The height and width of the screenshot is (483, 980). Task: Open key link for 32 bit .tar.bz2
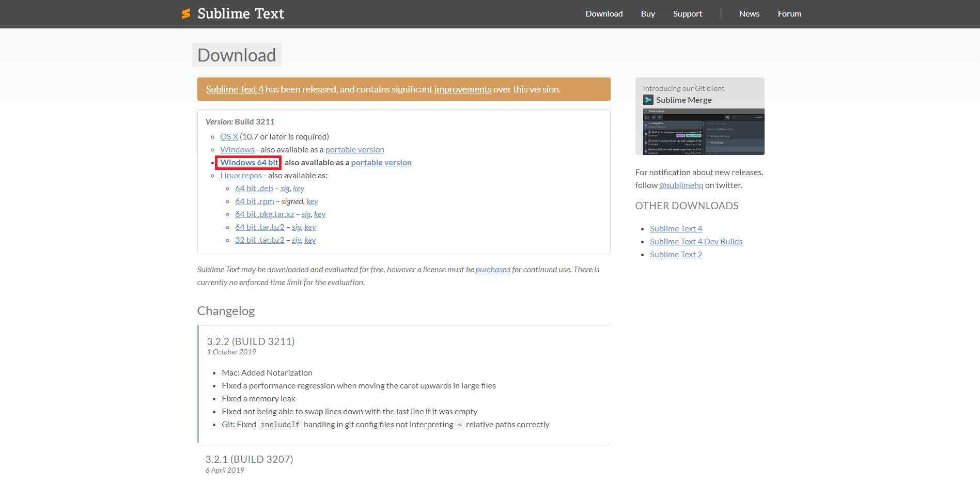pos(310,240)
